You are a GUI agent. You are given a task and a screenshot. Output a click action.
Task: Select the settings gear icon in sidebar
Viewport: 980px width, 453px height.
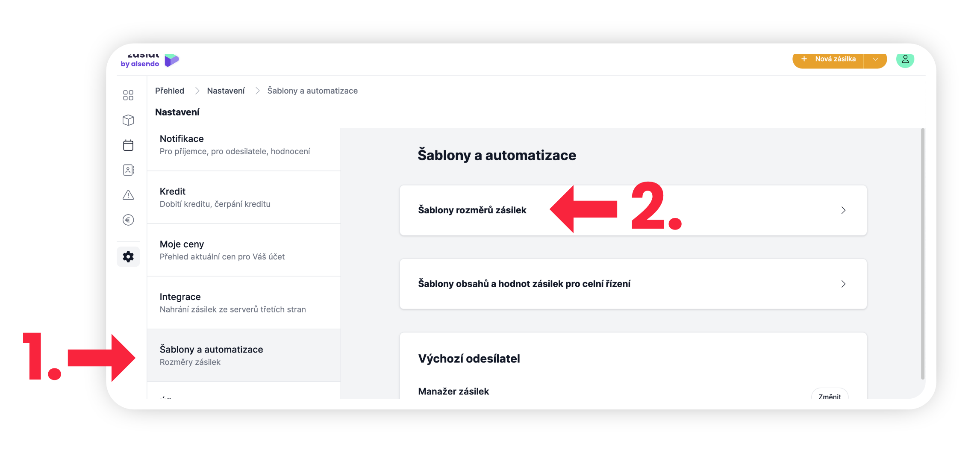(x=128, y=257)
